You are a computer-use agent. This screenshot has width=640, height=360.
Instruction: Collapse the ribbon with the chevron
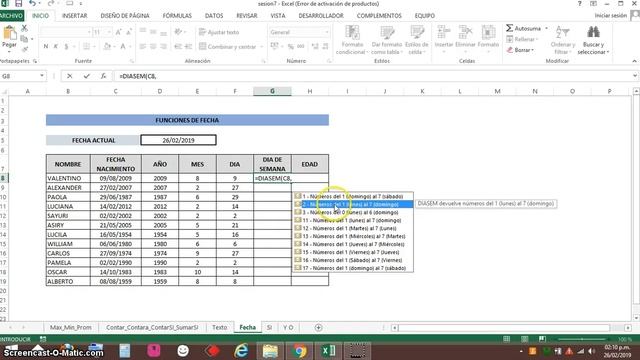tap(634, 61)
